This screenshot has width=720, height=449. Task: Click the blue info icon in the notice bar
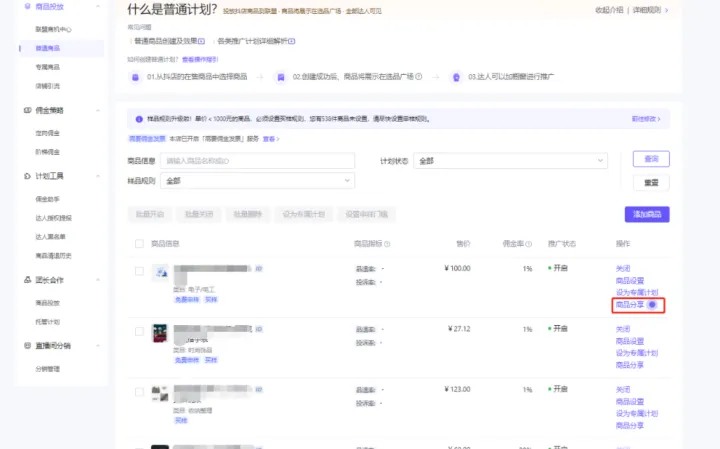coord(139,119)
